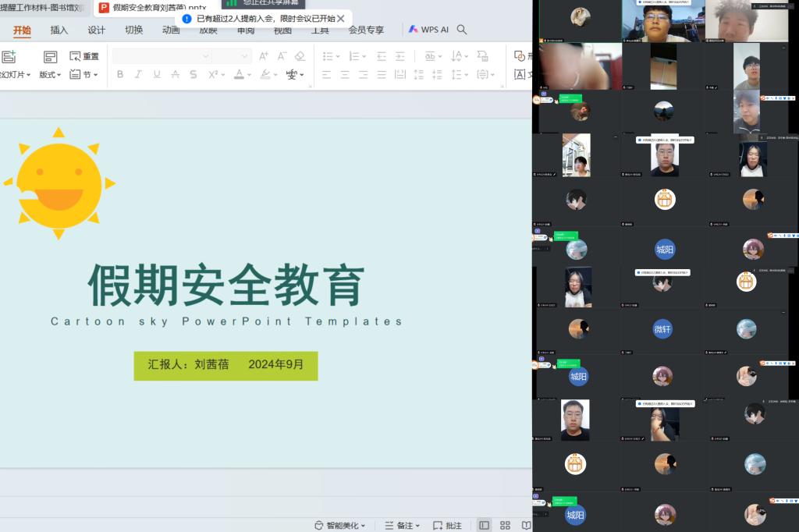Click the increase font size icon
The width and height of the screenshot is (799, 532).
point(264,56)
